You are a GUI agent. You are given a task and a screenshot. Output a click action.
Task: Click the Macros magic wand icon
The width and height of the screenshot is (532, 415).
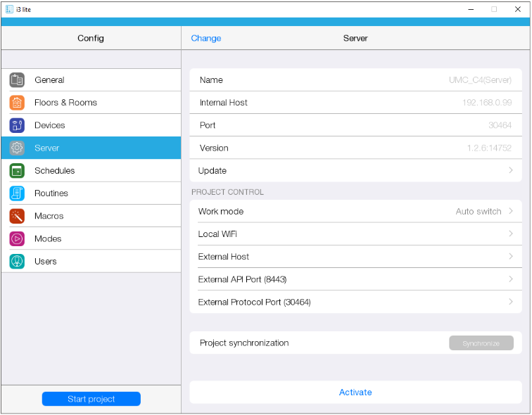[x=17, y=216]
